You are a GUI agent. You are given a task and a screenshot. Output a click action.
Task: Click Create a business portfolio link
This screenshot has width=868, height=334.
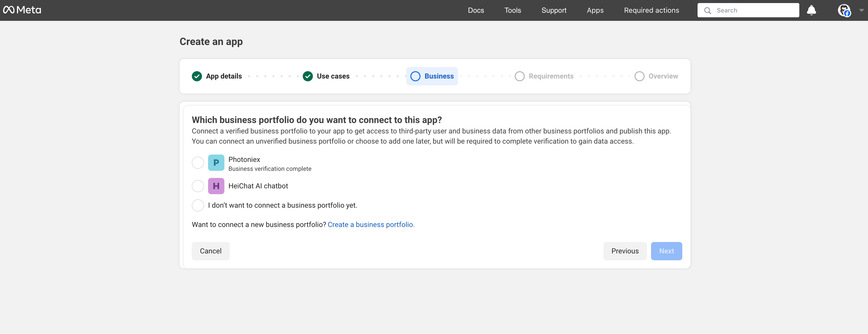tap(371, 225)
